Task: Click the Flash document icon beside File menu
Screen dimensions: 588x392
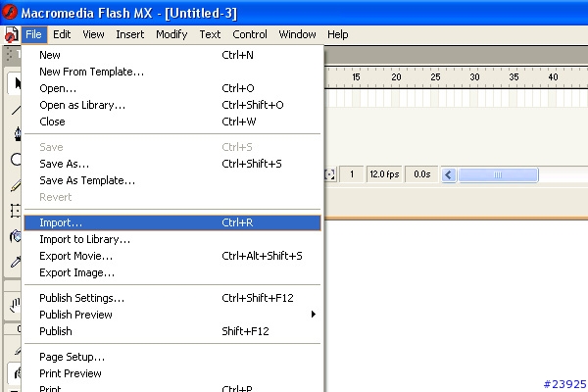Action: (x=11, y=34)
